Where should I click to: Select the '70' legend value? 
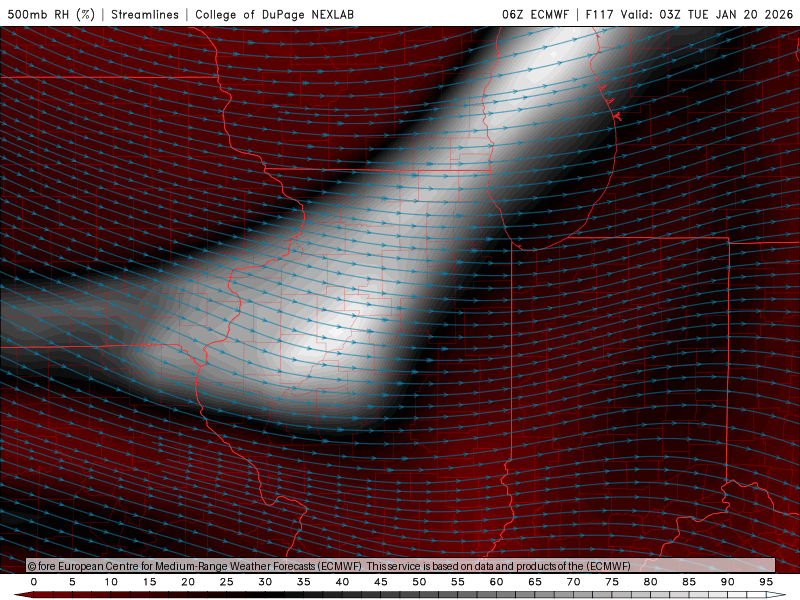tap(573, 582)
